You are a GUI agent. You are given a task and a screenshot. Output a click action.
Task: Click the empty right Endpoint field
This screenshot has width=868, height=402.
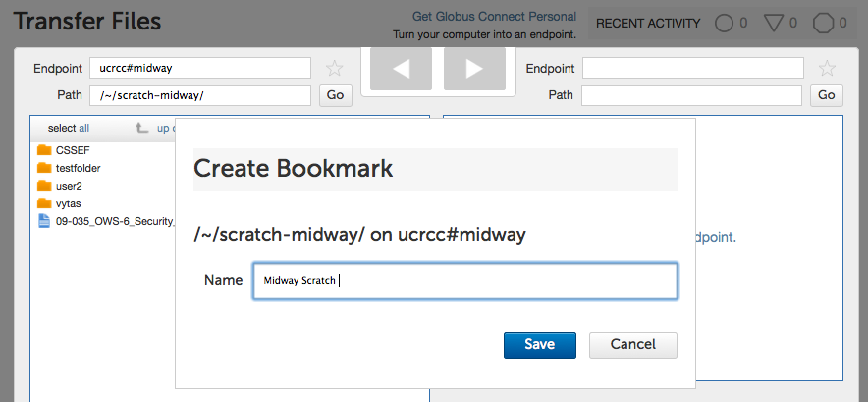(x=692, y=68)
